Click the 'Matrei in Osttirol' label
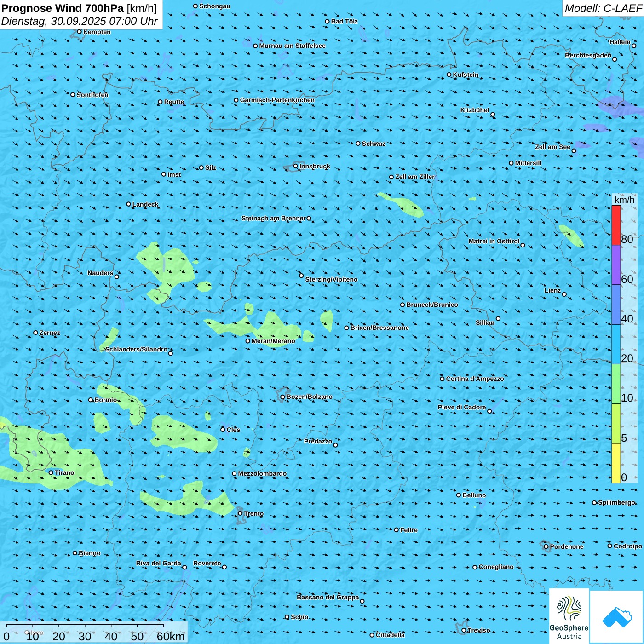This screenshot has width=644, height=644. 494,241
